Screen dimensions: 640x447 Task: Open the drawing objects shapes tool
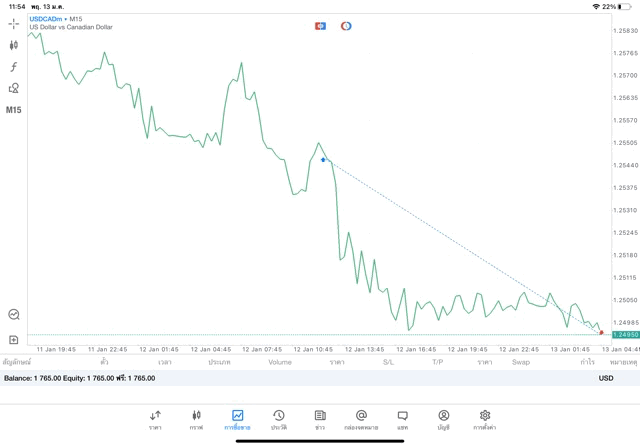(x=14, y=88)
